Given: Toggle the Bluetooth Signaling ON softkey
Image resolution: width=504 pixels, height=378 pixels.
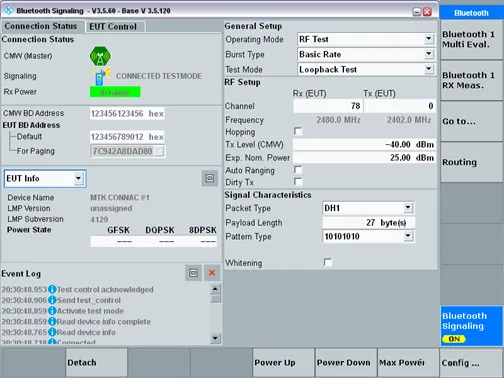Looking at the screenshot, I should (x=471, y=326).
